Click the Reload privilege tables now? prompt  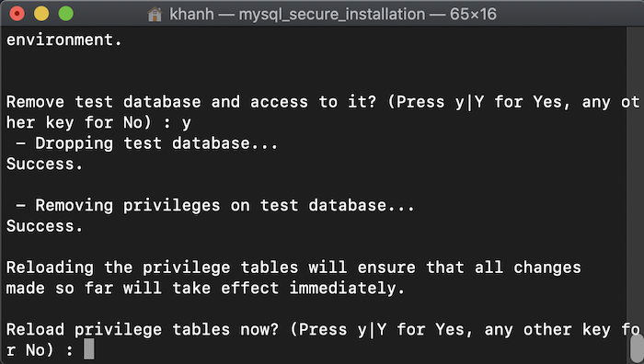(143, 329)
